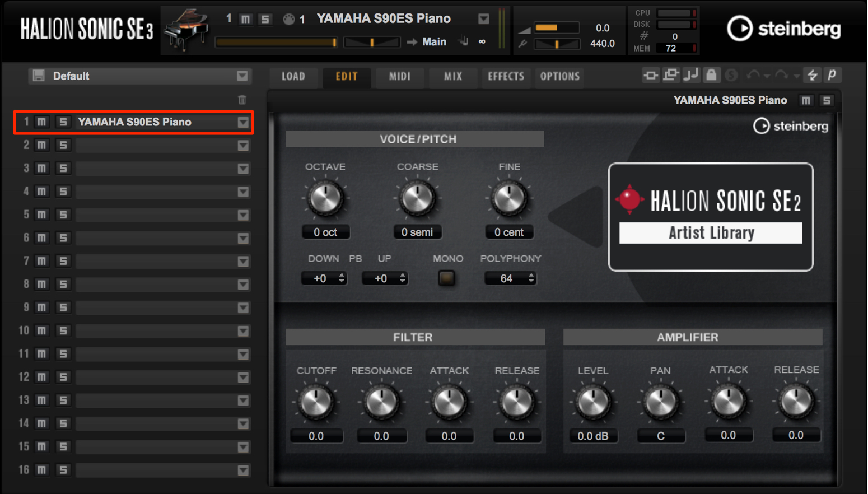Click the small Steinberg logo in the edit panel
Image resolution: width=868 pixels, height=494 pixels.
click(x=791, y=126)
